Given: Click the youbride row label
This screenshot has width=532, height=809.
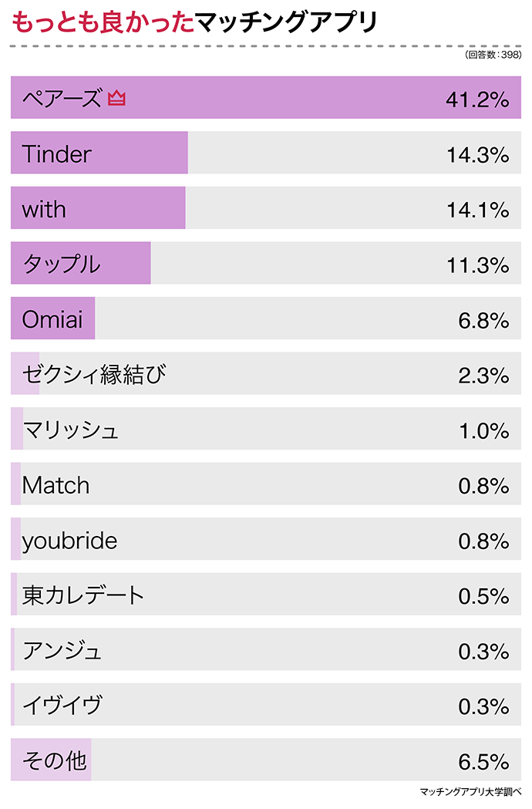Looking at the screenshot, I should (x=69, y=541).
